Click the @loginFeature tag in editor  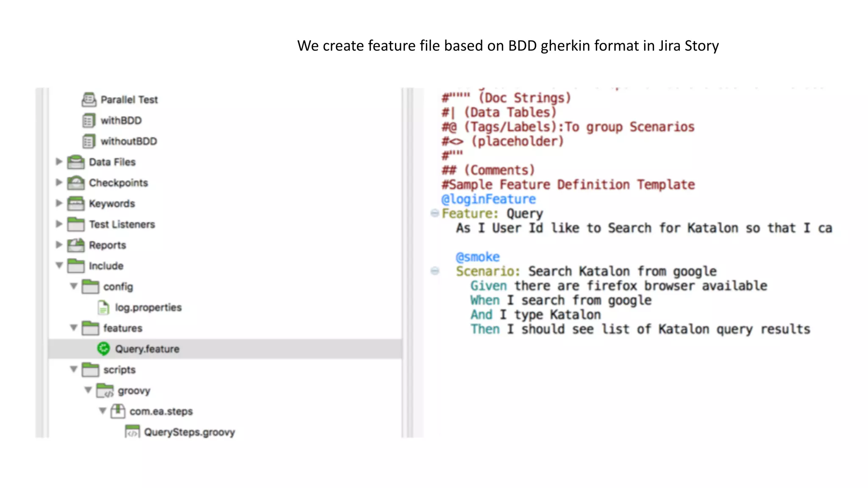(489, 199)
